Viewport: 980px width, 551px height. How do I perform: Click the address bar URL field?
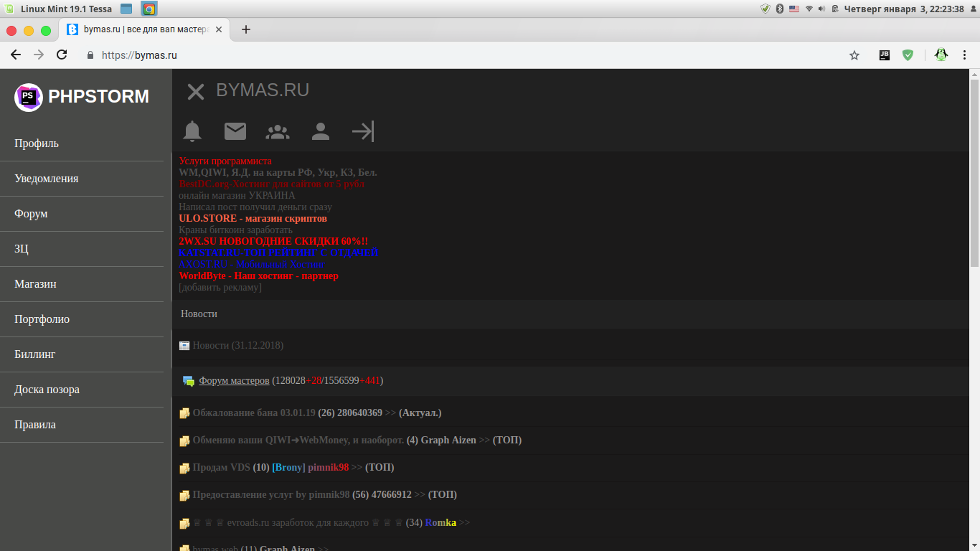[430, 55]
